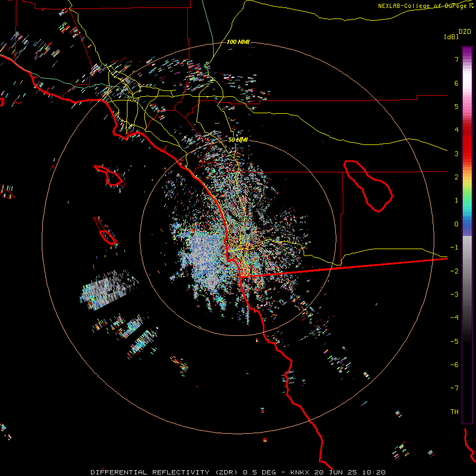476x476 pixels.
Task: Click the '-6' value on the color scale
Action: (454, 364)
